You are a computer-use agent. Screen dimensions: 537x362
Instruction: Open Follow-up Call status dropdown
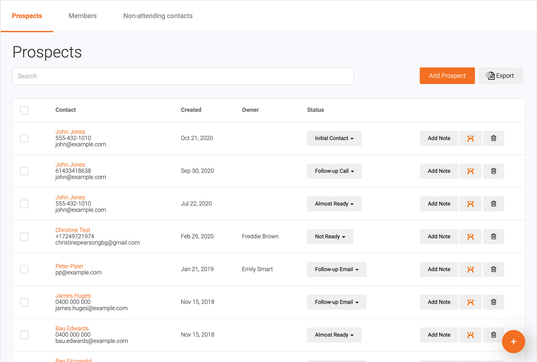click(334, 171)
